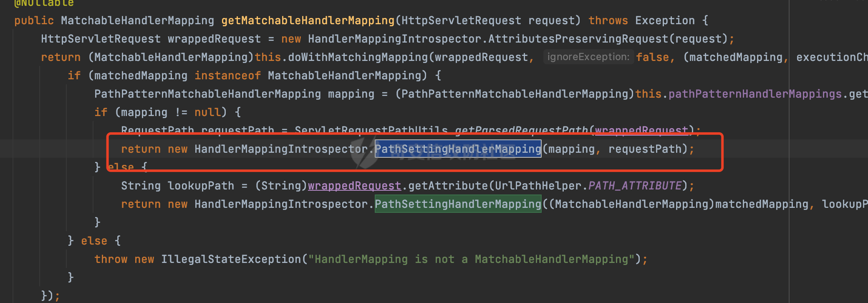The height and width of the screenshot is (303, 868).
Task: Click the green-highlighted PathSettingHandlerMapping occurrence
Action: pyautogui.click(x=458, y=204)
